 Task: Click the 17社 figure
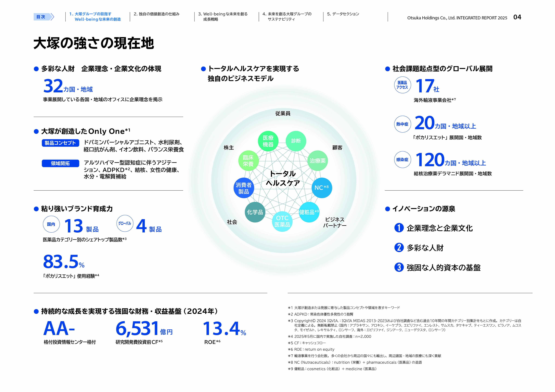click(427, 86)
